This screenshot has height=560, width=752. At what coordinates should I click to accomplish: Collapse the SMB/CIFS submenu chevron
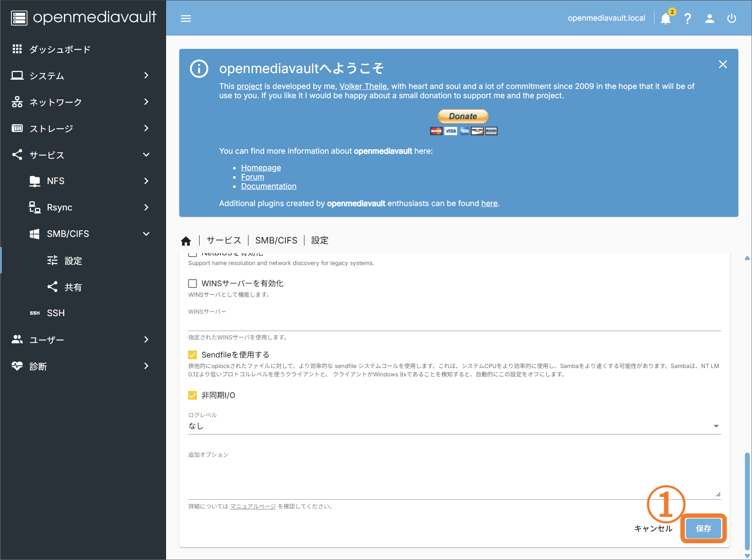(146, 234)
